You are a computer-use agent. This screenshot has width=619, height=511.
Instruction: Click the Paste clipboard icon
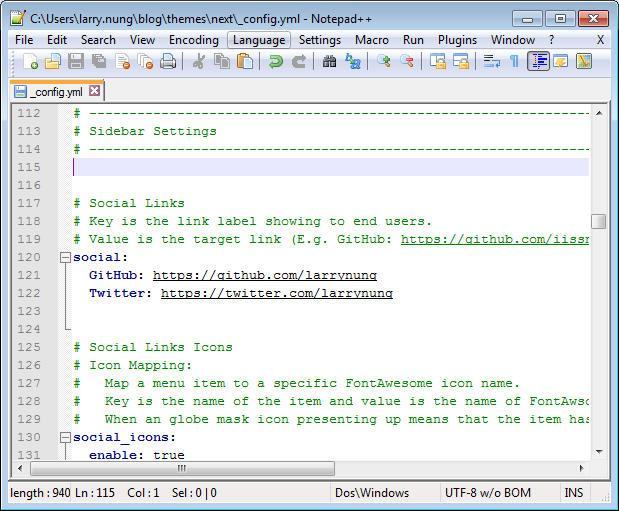(245, 62)
